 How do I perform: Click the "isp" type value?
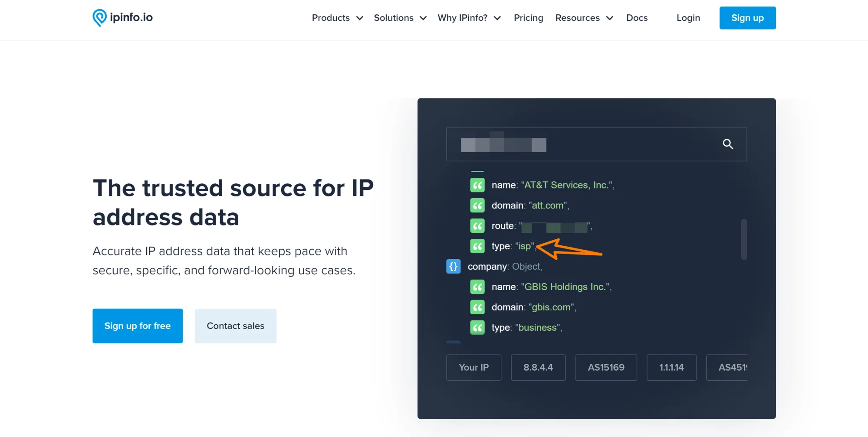coord(525,246)
